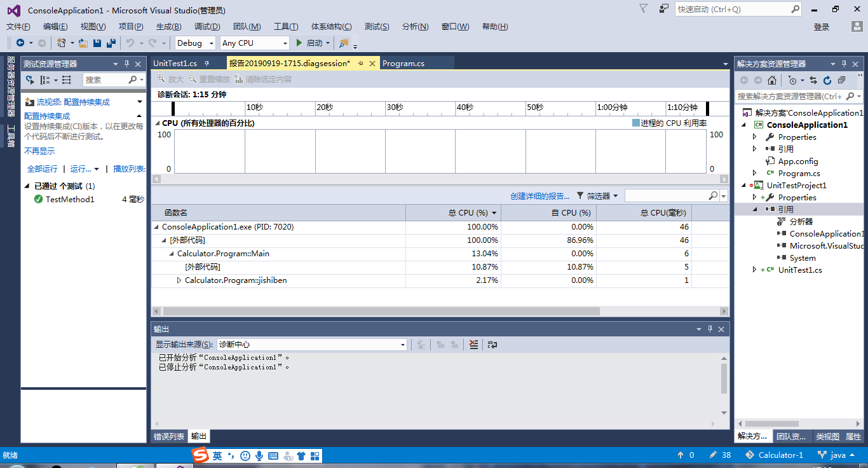Select App.config in Solution Explorer
This screenshot has height=468, width=868.
tap(798, 162)
